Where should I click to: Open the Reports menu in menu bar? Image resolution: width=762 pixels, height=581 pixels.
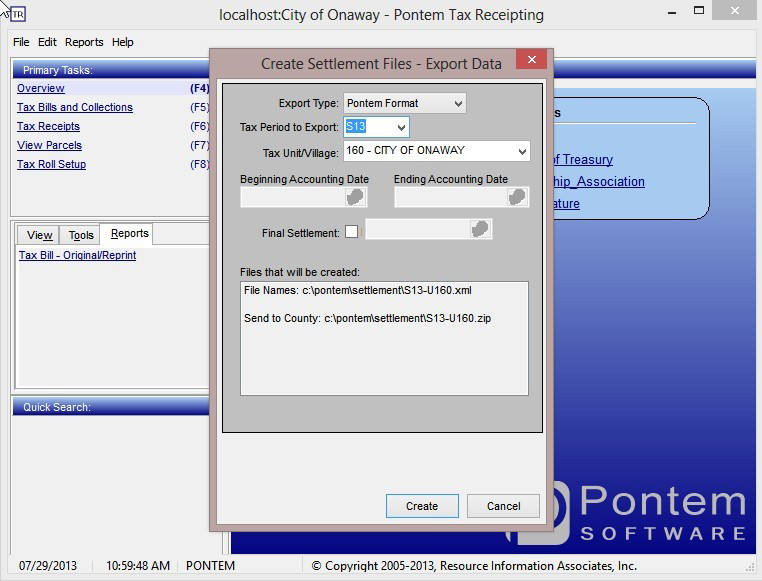coord(84,42)
